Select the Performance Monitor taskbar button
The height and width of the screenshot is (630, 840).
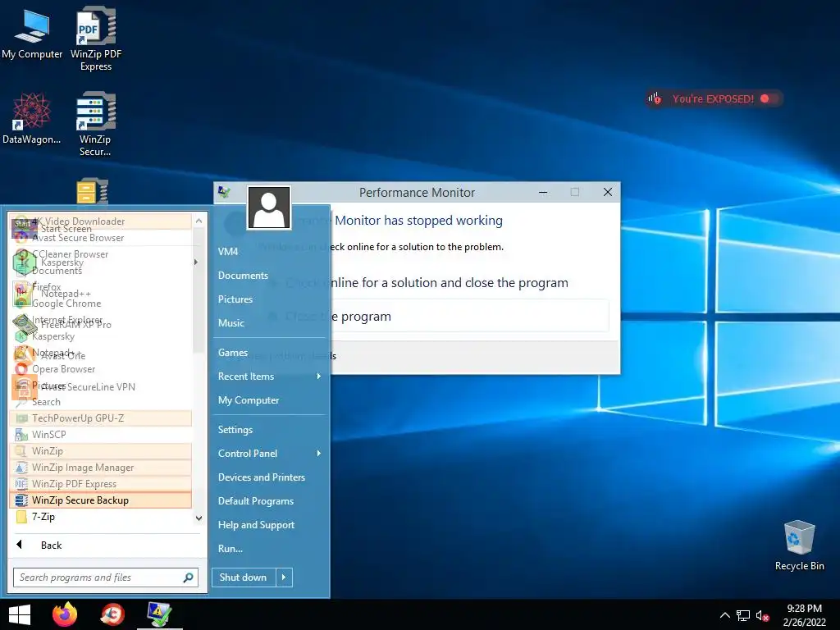[160, 614]
